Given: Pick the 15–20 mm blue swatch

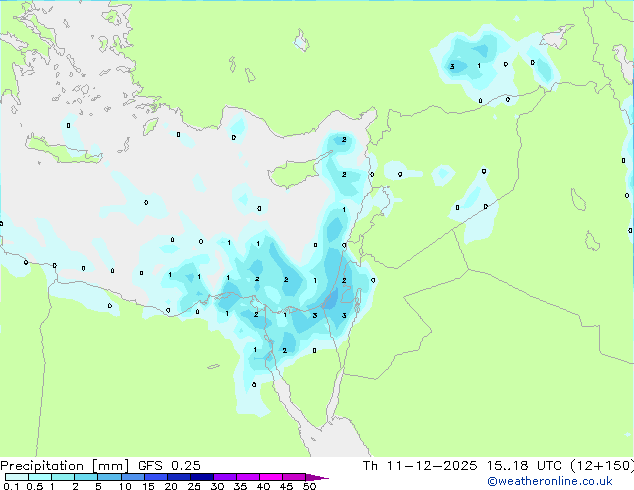Looking at the screenshot, I should [x=156, y=477].
